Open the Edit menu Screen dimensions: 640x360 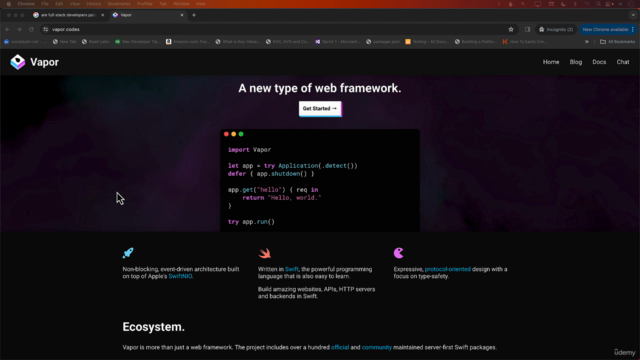coord(59,4)
